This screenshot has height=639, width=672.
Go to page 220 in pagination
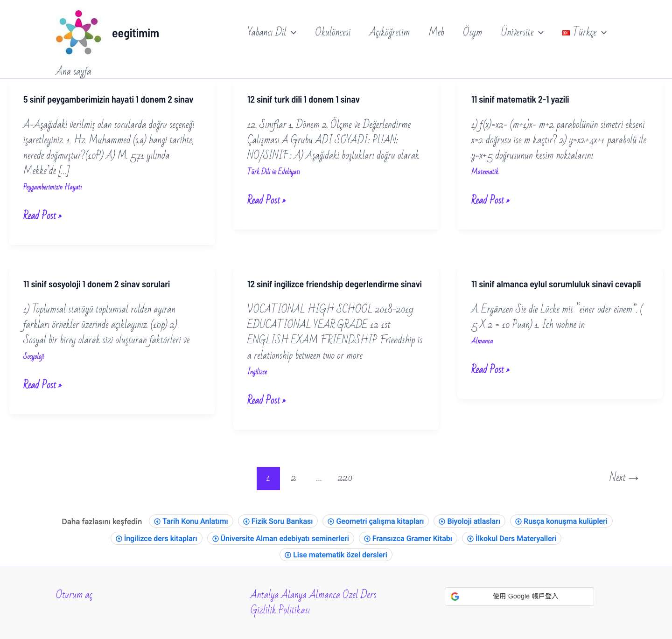pyautogui.click(x=345, y=478)
